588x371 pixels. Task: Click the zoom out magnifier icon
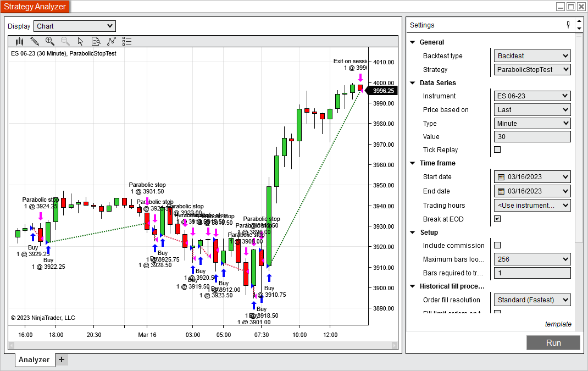click(x=65, y=41)
